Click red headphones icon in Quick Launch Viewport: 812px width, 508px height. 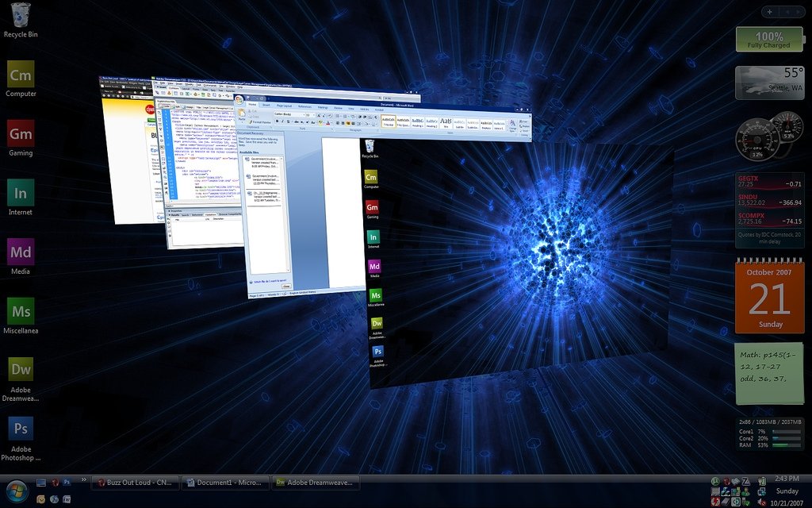point(55,482)
